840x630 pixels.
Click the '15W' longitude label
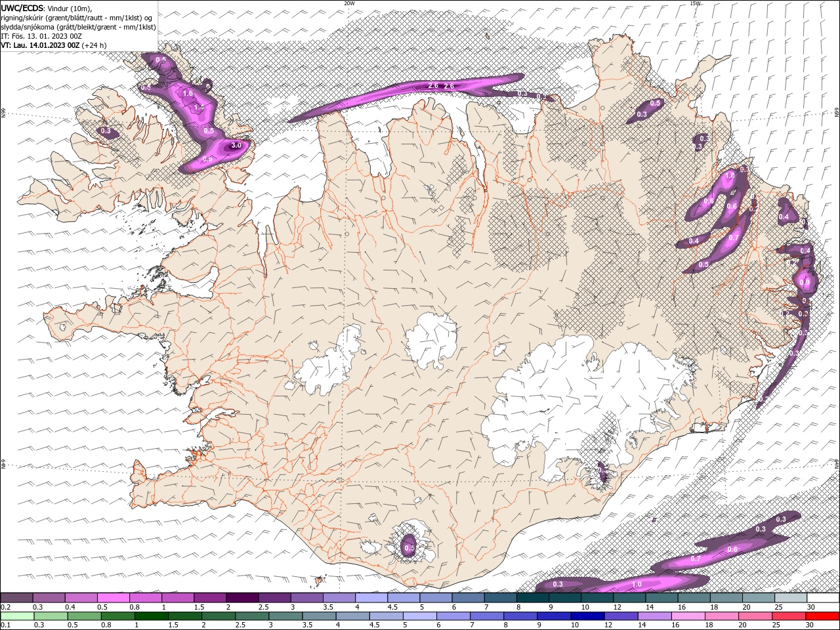695,3
